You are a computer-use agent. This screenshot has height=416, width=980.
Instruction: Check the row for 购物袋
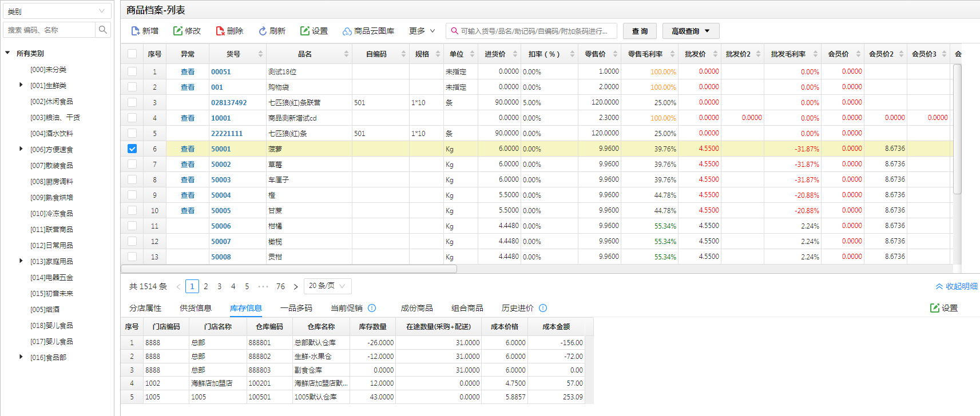(132, 87)
